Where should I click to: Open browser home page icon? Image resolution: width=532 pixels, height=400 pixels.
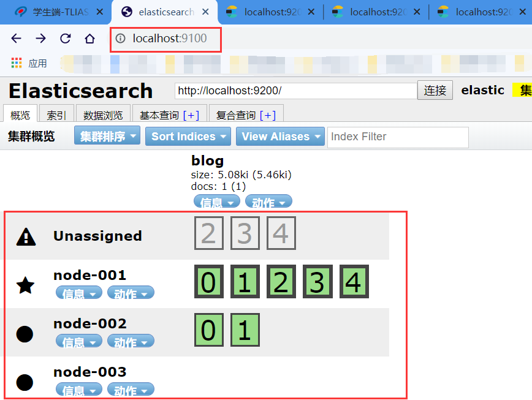coord(89,39)
